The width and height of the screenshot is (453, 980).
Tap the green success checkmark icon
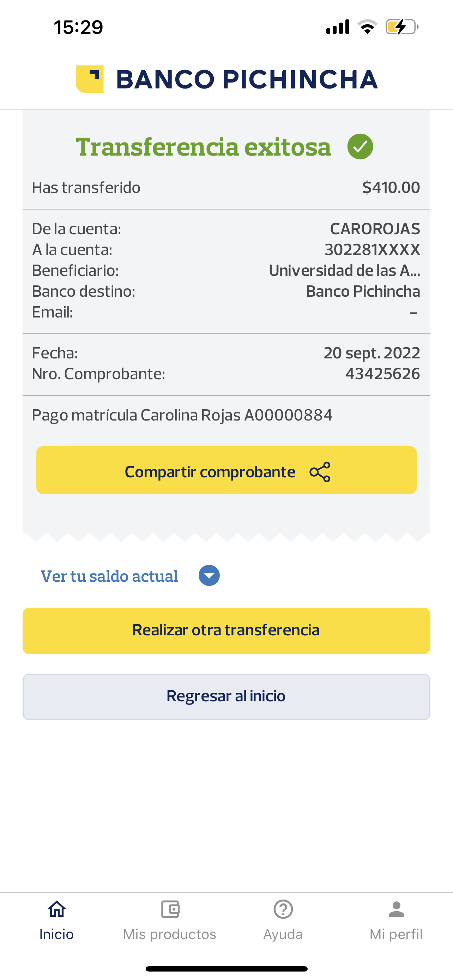coord(360,146)
